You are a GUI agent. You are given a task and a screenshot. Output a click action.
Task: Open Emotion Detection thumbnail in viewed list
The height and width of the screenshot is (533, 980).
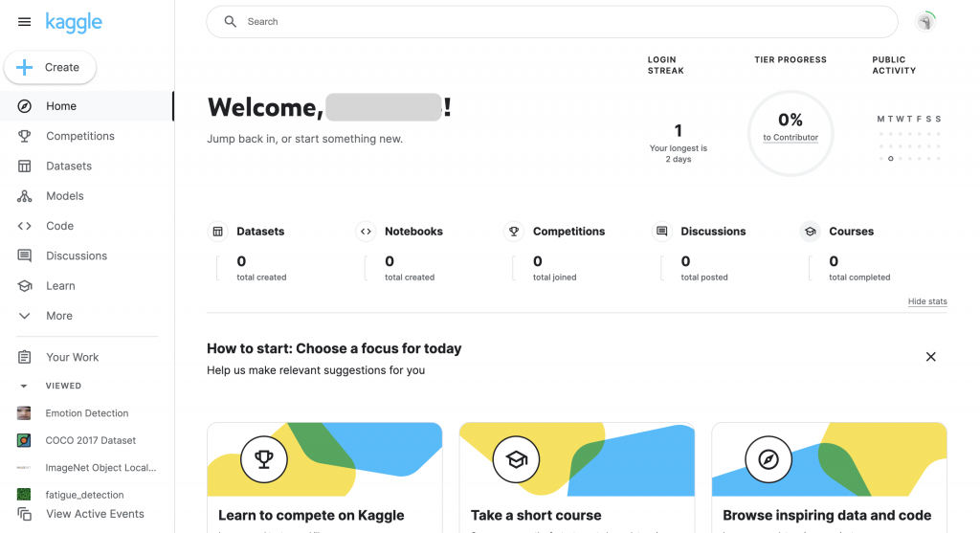tap(24, 413)
